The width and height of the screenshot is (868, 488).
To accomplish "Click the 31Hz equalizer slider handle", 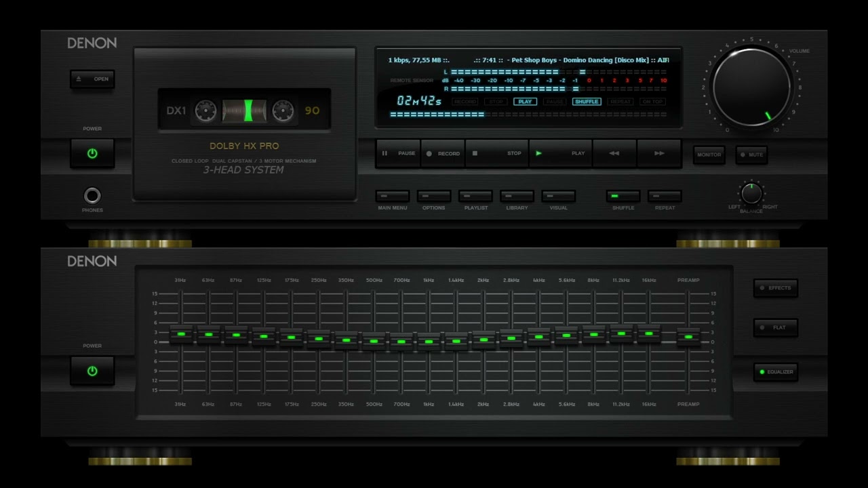I will click(x=181, y=334).
